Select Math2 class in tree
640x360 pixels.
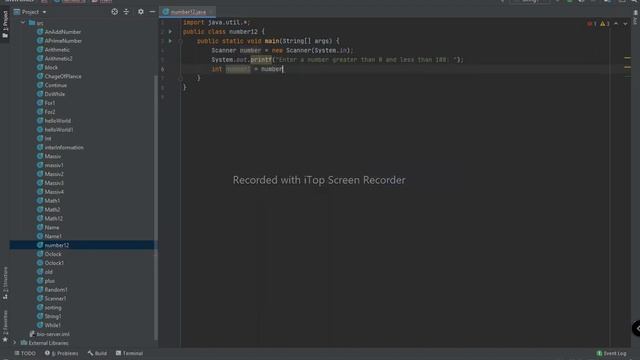pyautogui.click(x=49, y=209)
